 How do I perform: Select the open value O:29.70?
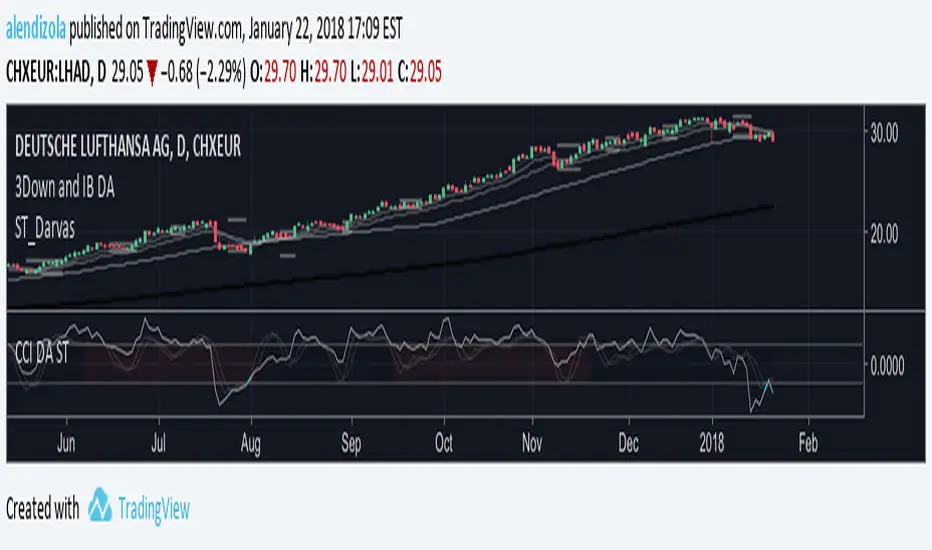tap(273, 72)
